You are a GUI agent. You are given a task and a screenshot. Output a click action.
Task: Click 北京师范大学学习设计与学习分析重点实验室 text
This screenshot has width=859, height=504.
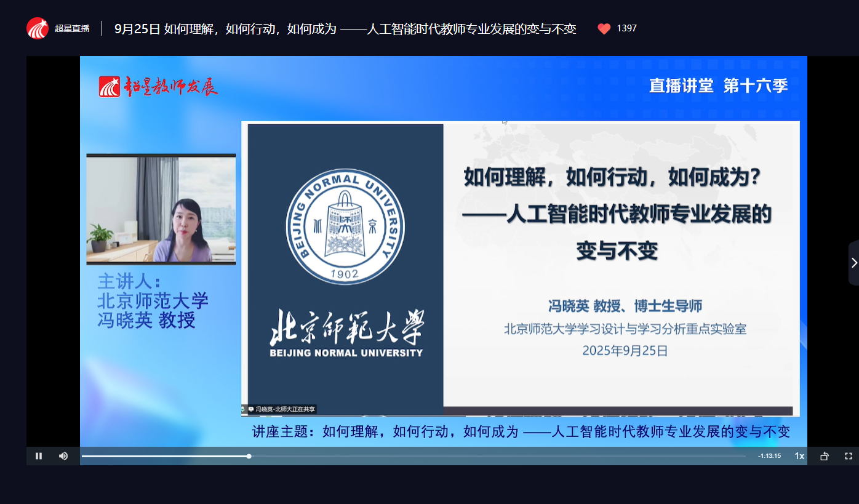[x=625, y=329]
